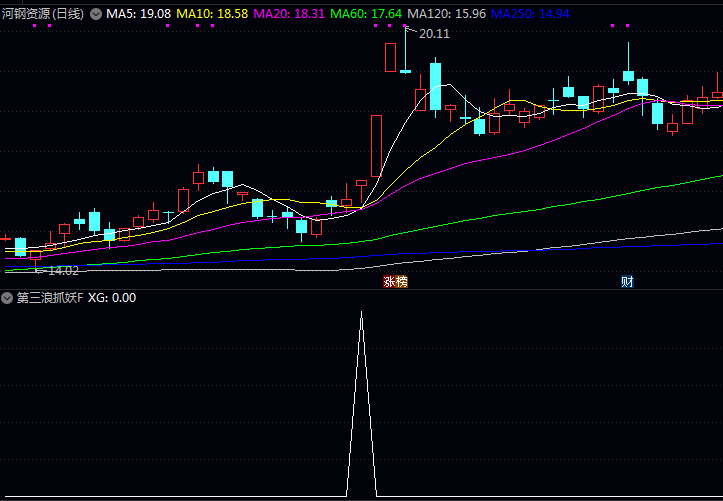
Task: Click the 14.02 low price annotation
Action: 62,270
